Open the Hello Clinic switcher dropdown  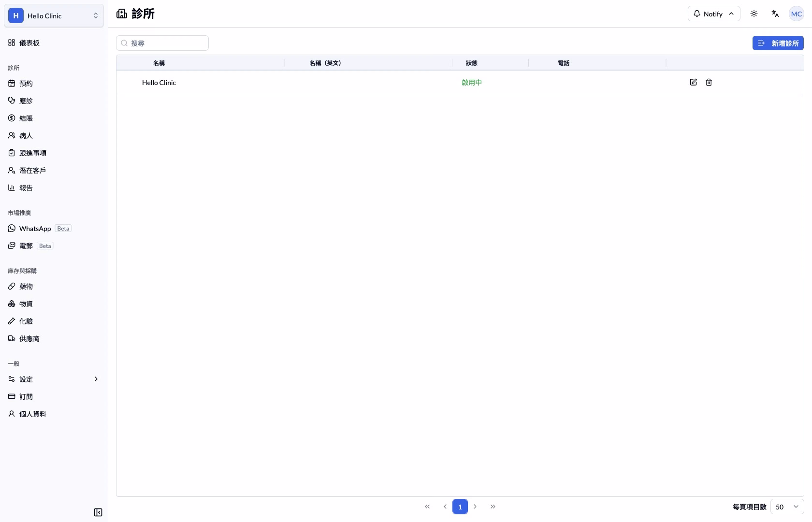(x=54, y=16)
